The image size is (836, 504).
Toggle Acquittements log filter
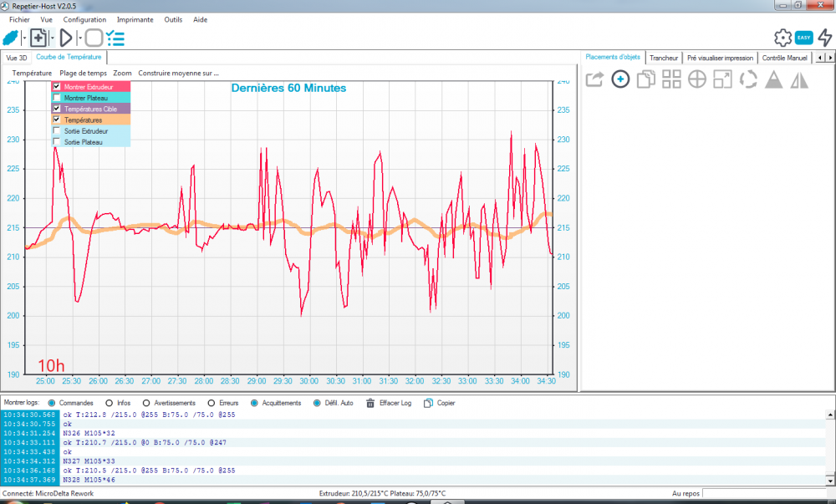[x=254, y=404]
